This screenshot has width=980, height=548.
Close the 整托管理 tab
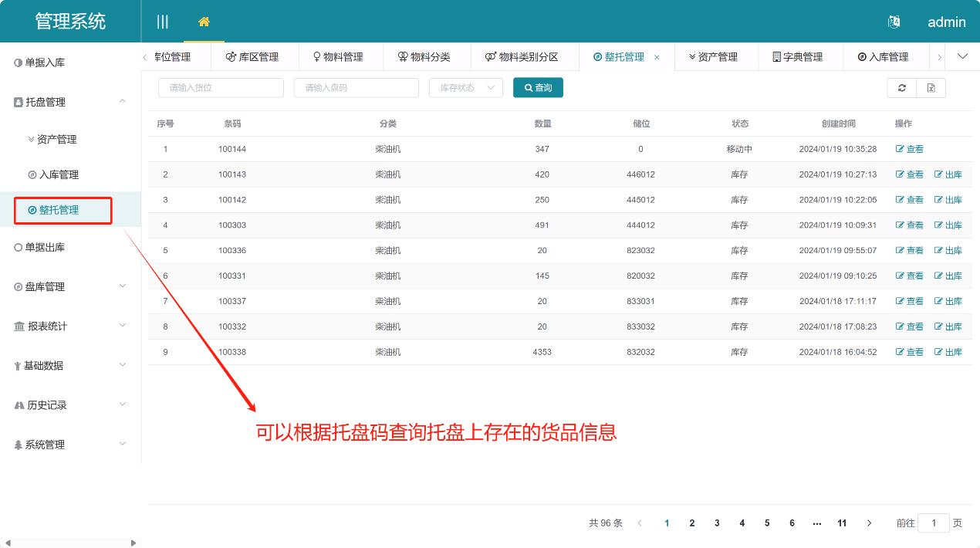coord(657,56)
